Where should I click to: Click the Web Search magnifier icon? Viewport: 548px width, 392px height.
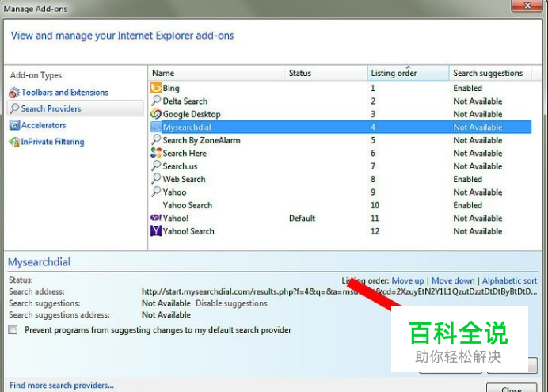(x=156, y=178)
